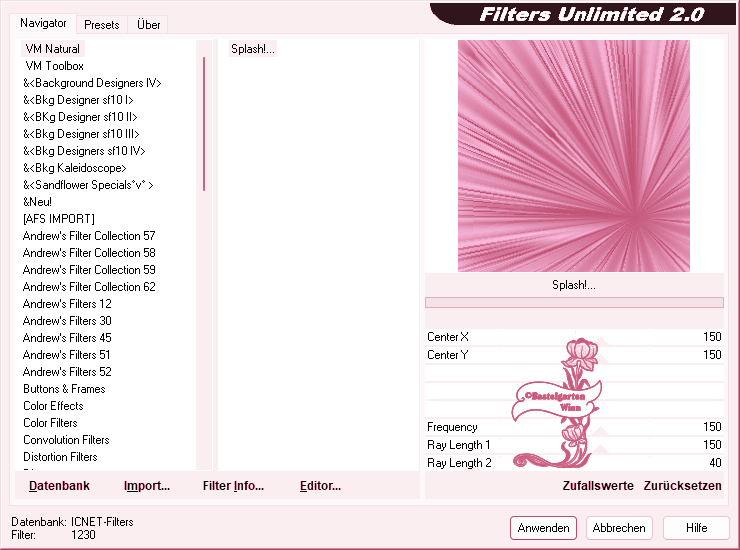The height and width of the screenshot is (550, 740).
Task: Click the Ray Length 1 slider
Action: click(574, 445)
